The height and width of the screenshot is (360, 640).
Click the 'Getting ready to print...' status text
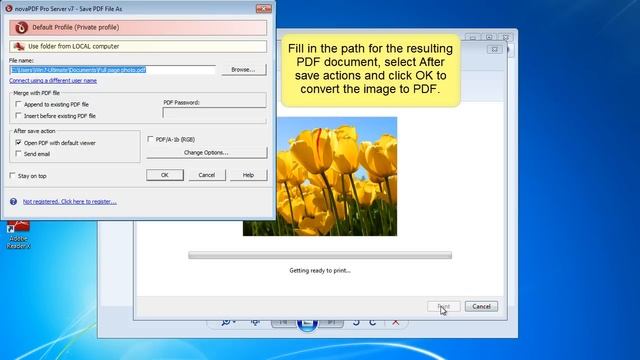[320, 271]
